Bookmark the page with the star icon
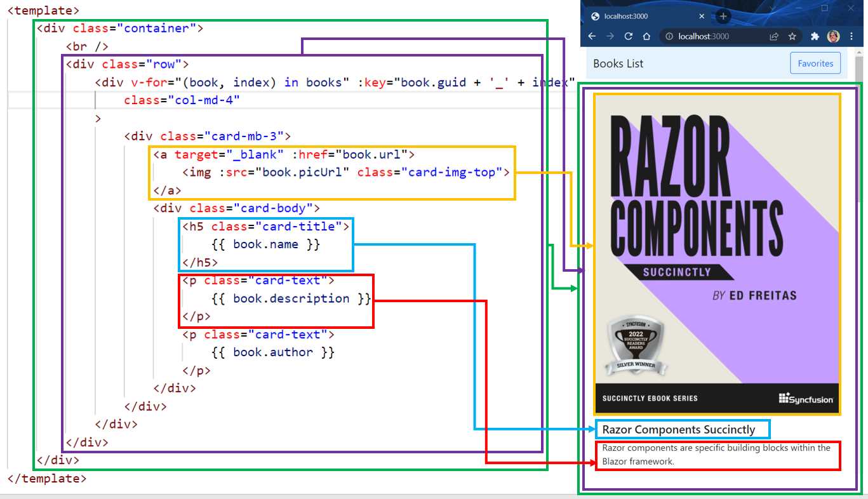The height and width of the screenshot is (499, 868). point(792,36)
